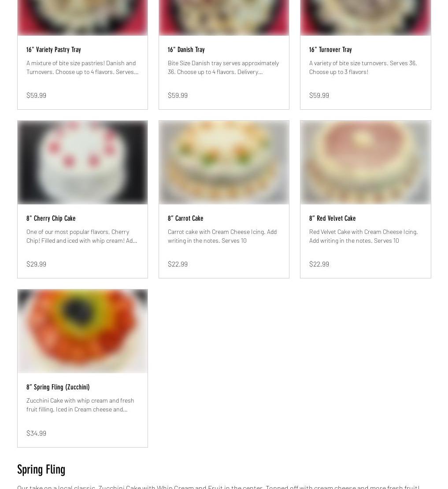
Task: Open the 8" Carrot Cake photo
Action: coord(224,163)
